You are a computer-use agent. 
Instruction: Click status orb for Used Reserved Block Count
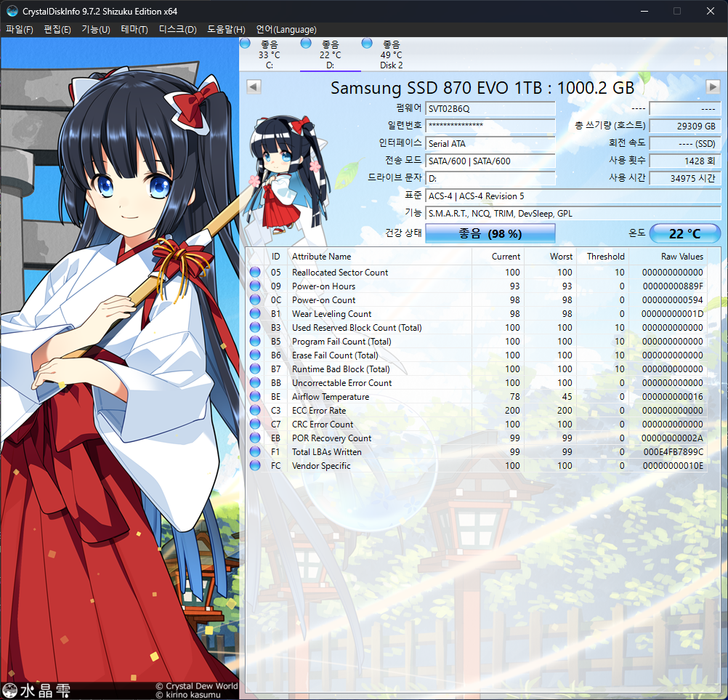(255, 328)
